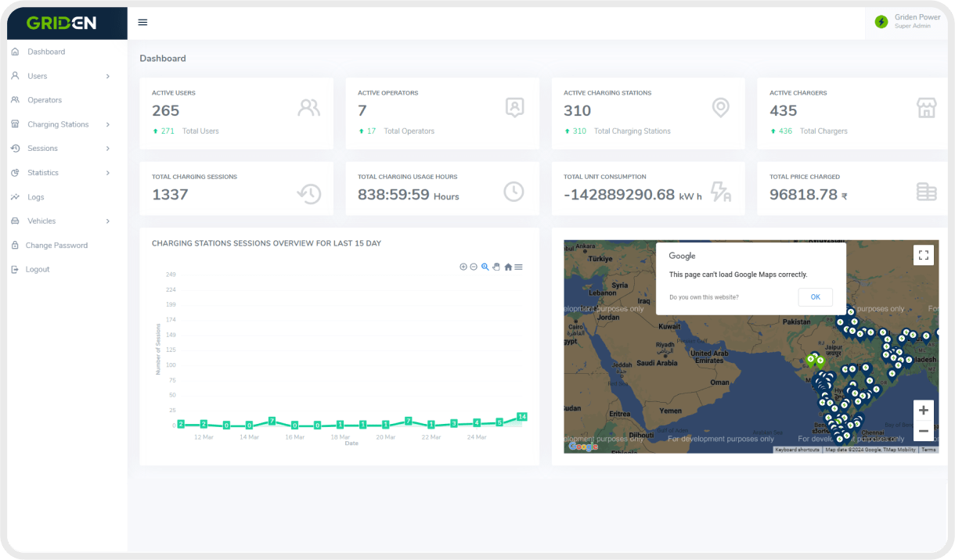The image size is (955, 560).
Task: Click the Operators group icon in sidebar
Action: click(x=15, y=100)
